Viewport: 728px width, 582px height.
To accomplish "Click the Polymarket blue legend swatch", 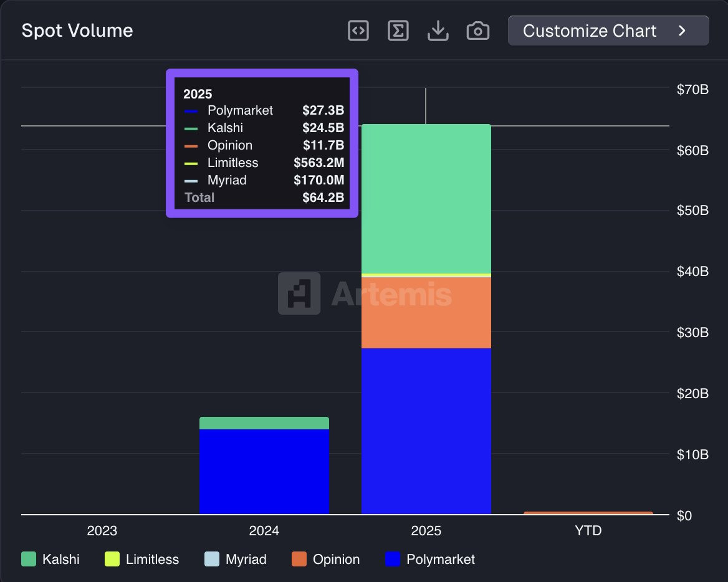I will pyautogui.click(x=393, y=560).
